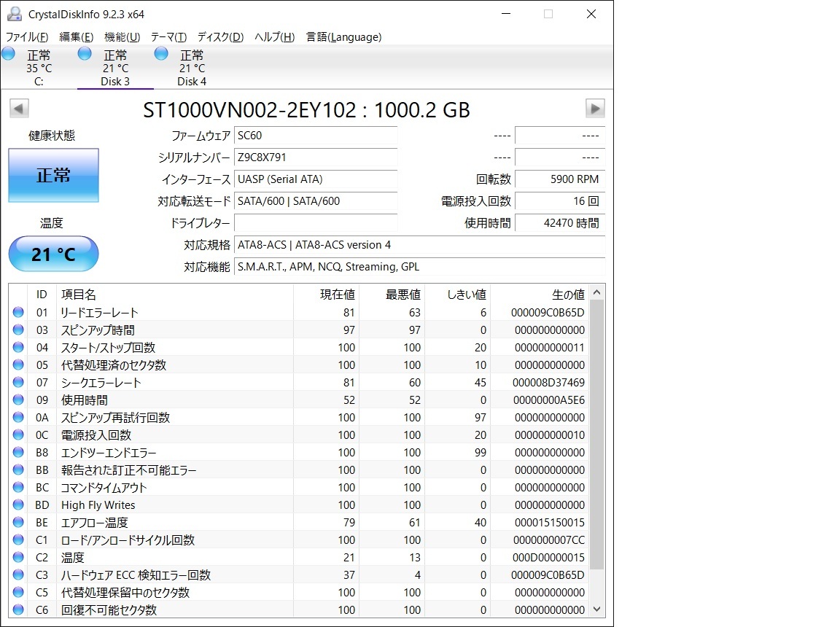Click scrollbar up arrow in SMART list
The image size is (840, 627).
pos(596,292)
